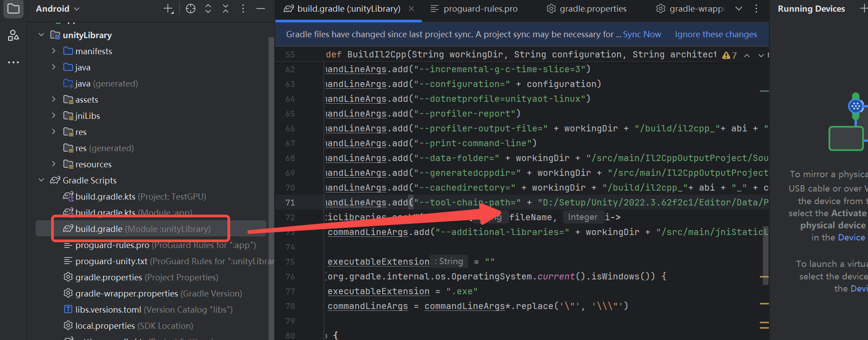
Task: Switch to gradle.properties editor tab
Action: (587, 9)
